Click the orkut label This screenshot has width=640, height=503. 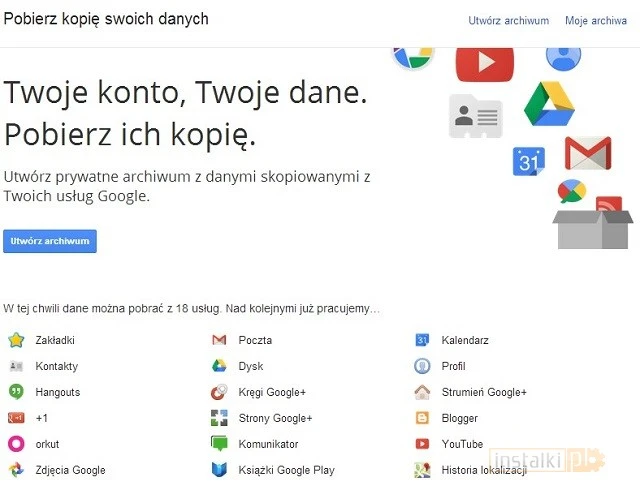pos(47,444)
